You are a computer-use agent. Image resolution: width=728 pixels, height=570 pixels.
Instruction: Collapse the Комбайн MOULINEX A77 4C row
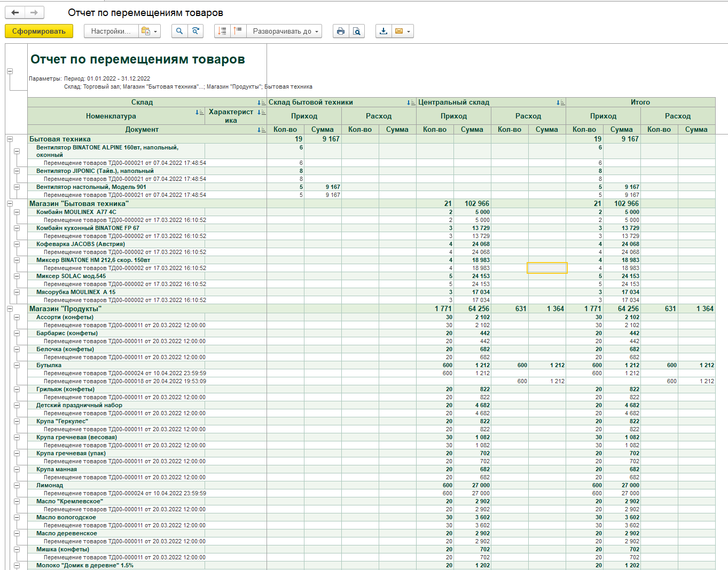click(17, 212)
